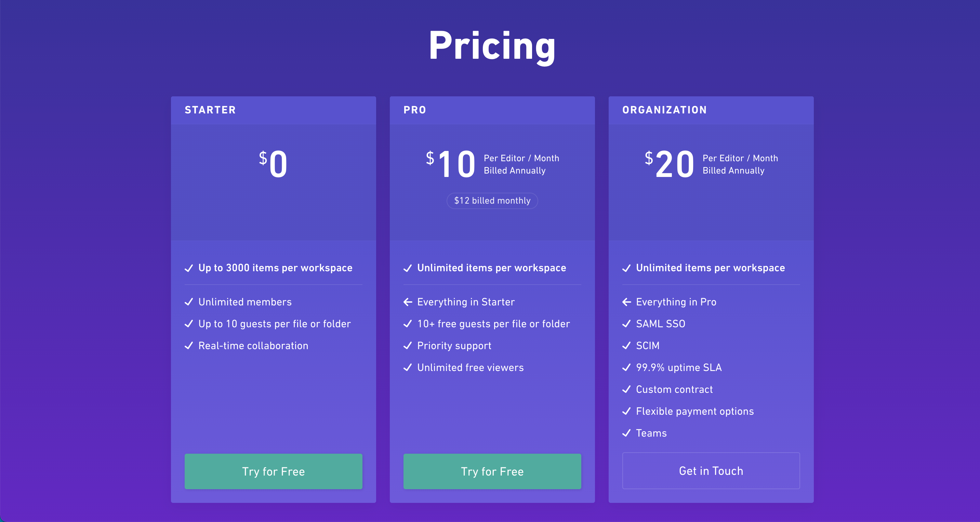Click the Get in Touch button

coord(711,471)
